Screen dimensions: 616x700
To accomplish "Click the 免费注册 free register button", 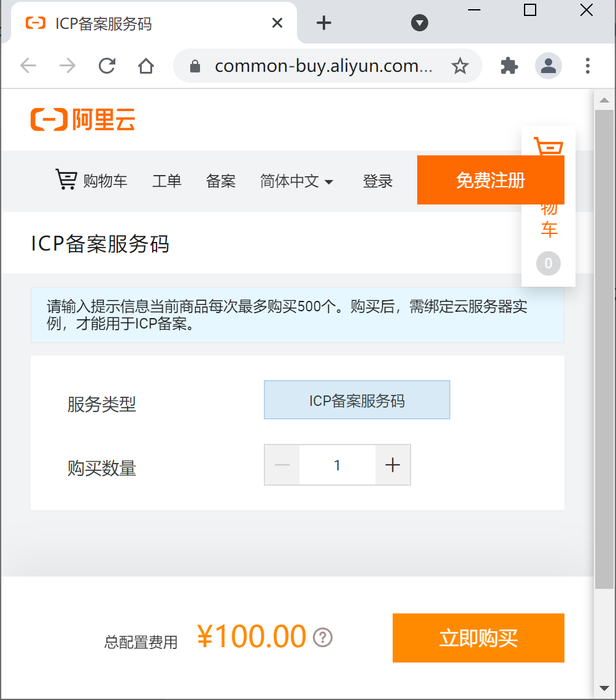I will [x=491, y=180].
